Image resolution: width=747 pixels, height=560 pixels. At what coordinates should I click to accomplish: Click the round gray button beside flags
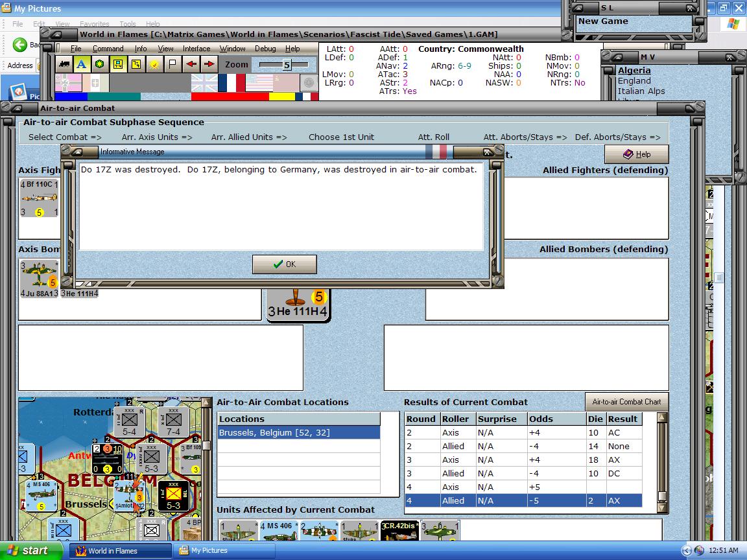pyautogui.click(x=309, y=83)
